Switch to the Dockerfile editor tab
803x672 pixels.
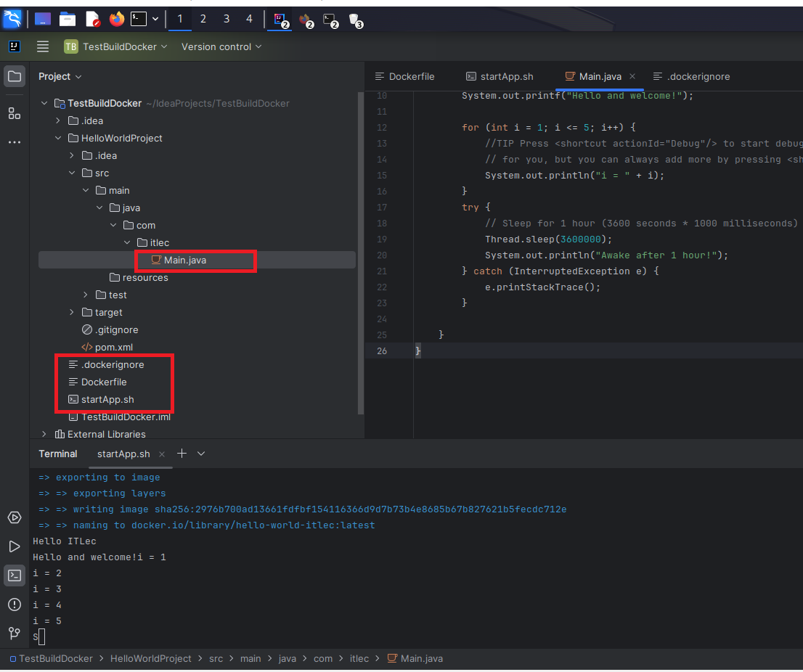pyautogui.click(x=405, y=76)
